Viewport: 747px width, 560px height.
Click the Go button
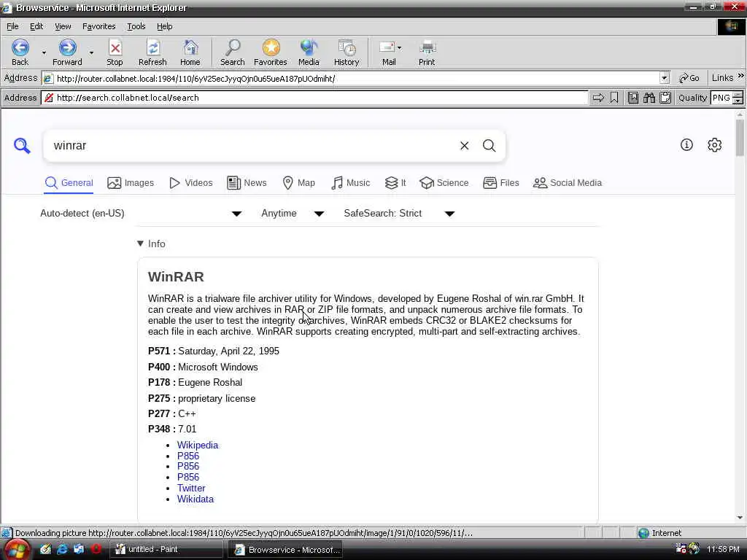tap(689, 78)
